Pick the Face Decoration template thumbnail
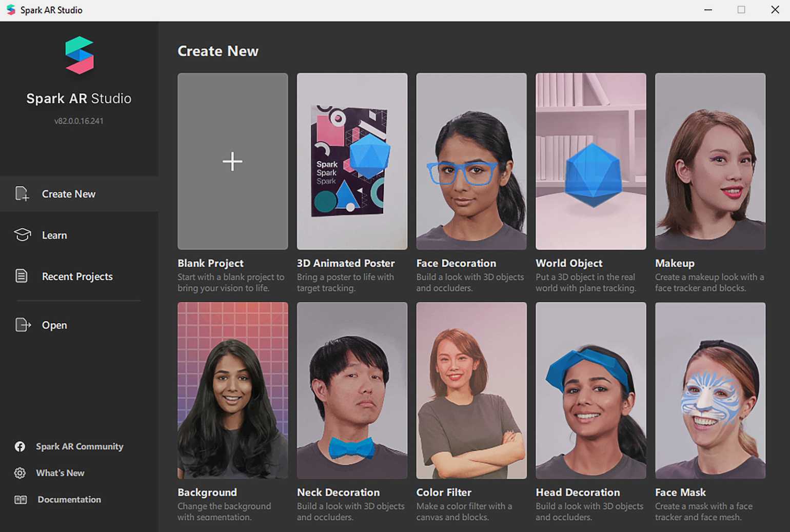790x532 pixels. point(471,161)
